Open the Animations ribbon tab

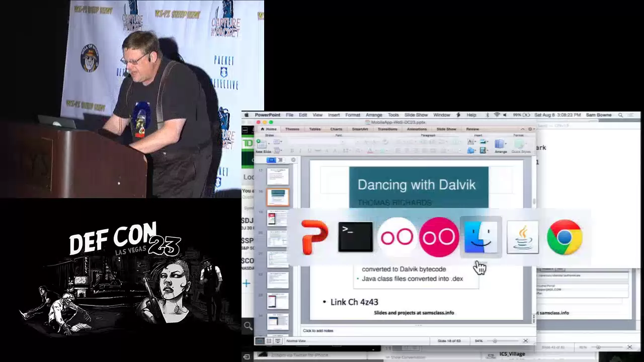pyautogui.click(x=417, y=129)
